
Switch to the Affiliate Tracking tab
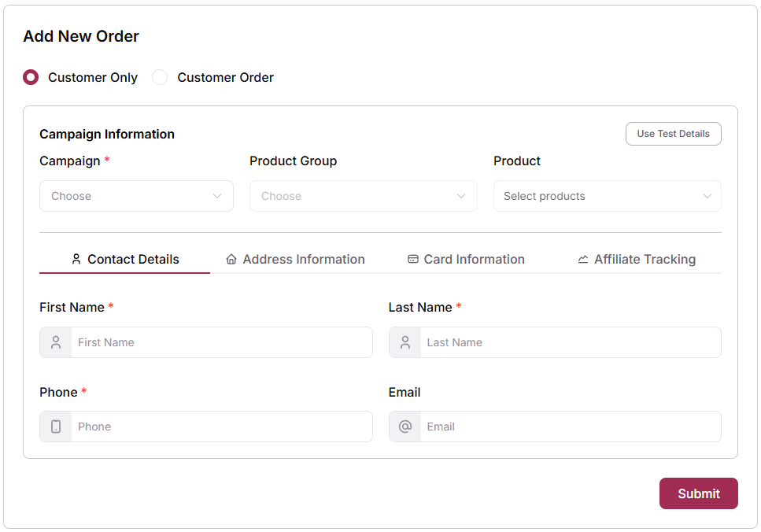click(x=637, y=259)
